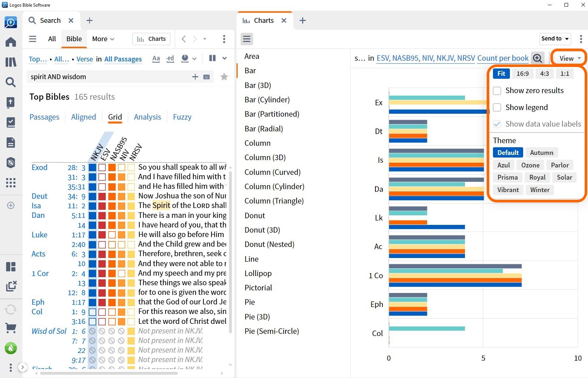The image size is (588, 378).
Task: Click the keyboard icon in search box
Action: [x=207, y=77]
